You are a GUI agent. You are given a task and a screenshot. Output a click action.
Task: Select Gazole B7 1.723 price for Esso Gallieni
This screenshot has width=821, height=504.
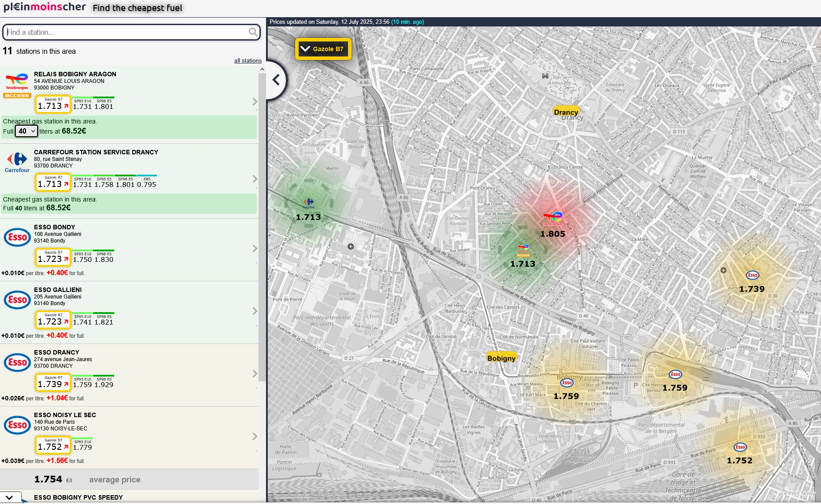tap(53, 320)
